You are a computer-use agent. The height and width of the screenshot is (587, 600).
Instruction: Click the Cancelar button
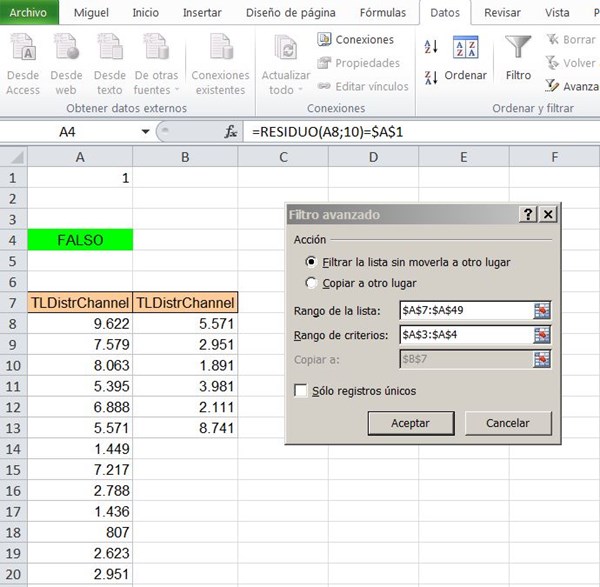pyautogui.click(x=508, y=423)
